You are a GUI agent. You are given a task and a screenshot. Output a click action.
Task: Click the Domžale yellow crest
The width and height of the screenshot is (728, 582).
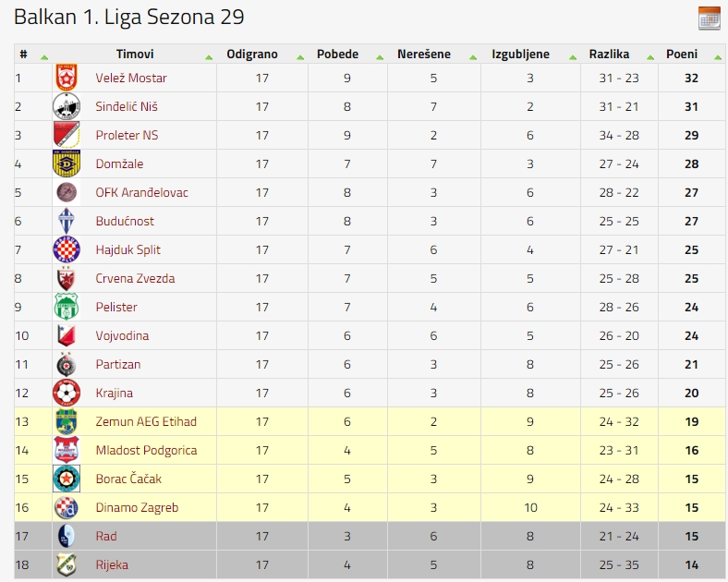click(x=67, y=164)
